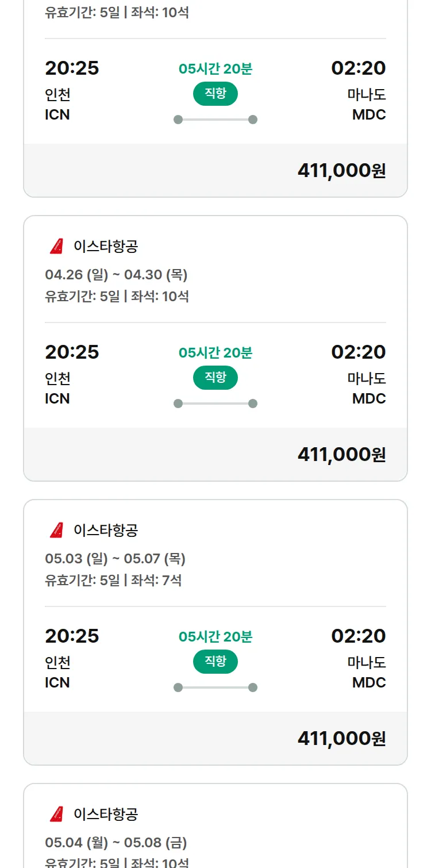The width and height of the screenshot is (431, 868).
Task: Click 411,000원 price on topmost flight card
Action: 341,171
